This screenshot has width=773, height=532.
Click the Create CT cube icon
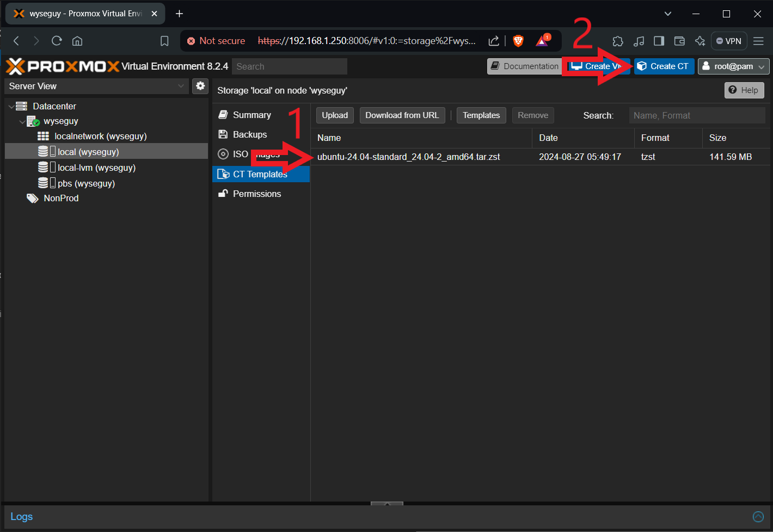pos(642,66)
